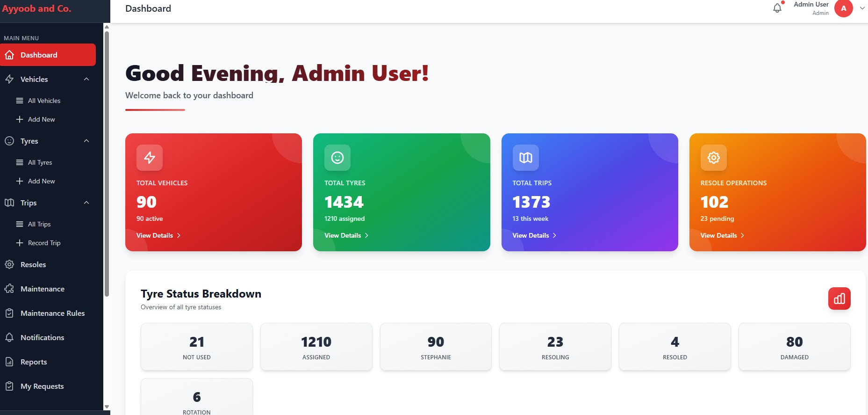Collapse the Trips menu section
This screenshot has height=415, width=868.
[86, 203]
